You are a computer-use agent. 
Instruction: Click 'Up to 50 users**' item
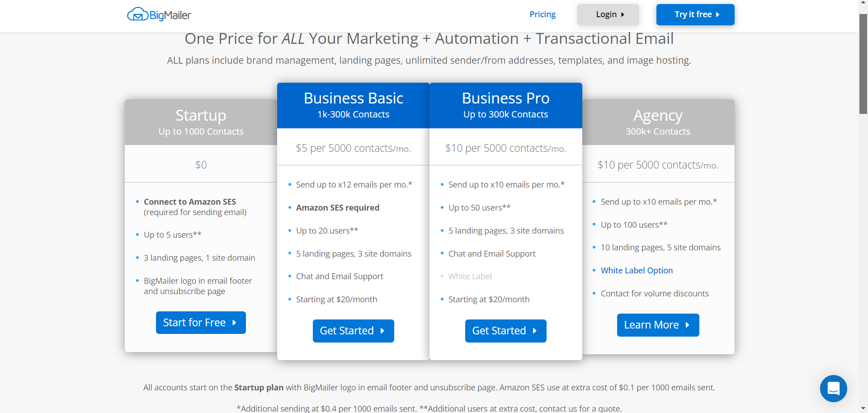[x=479, y=207]
